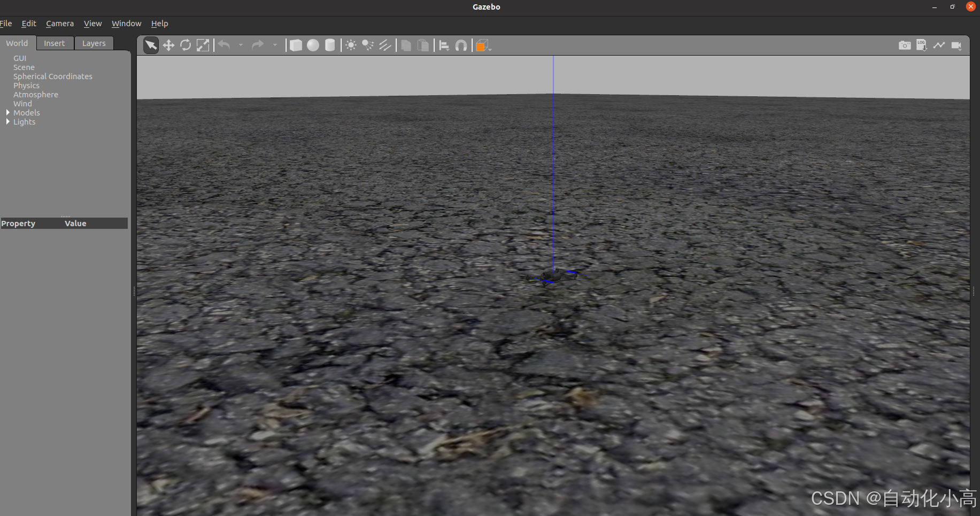Add a directional light
980x516 pixels.
click(385, 45)
